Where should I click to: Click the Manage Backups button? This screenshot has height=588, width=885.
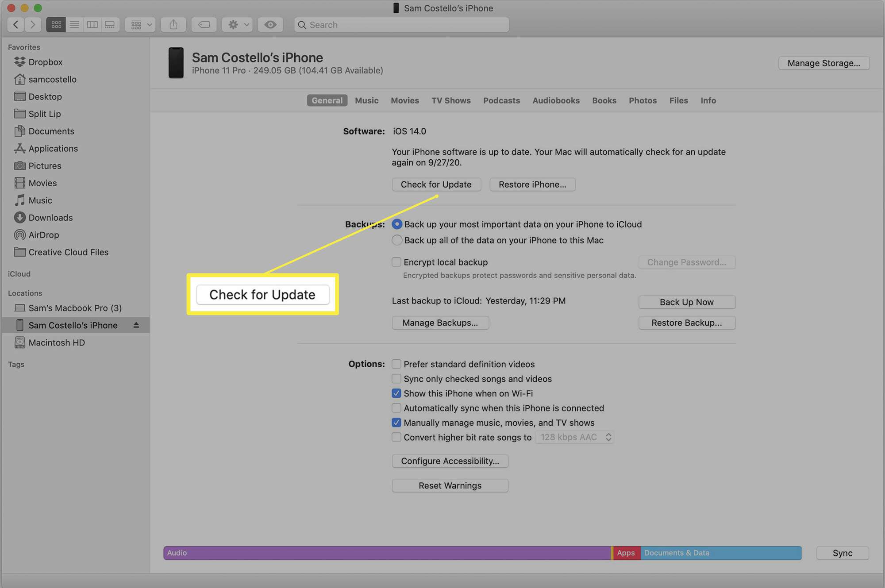pyautogui.click(x=440, y=323)
